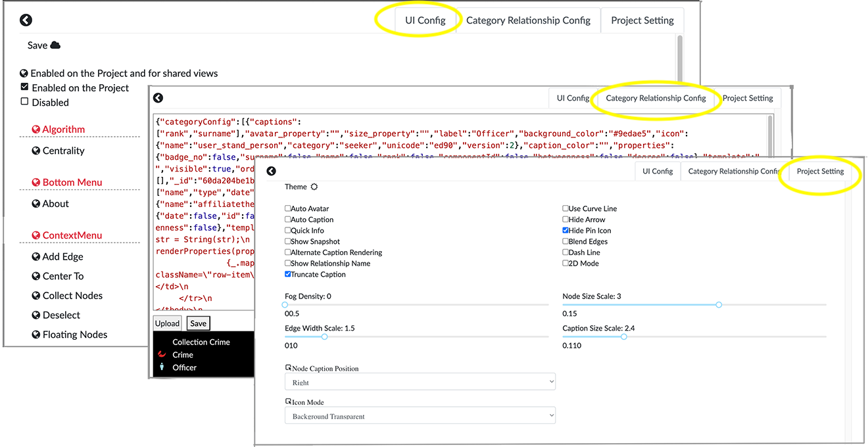The width and height of the screenshot is (868, 447).
Task: Open the Category Relationship Config tab
Action: point(655,97)
